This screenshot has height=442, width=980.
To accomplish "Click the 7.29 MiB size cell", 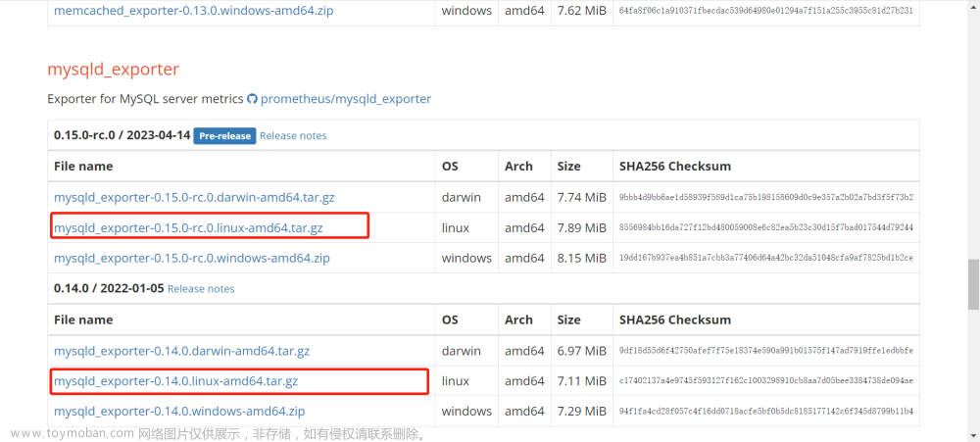I will (582, 412).
